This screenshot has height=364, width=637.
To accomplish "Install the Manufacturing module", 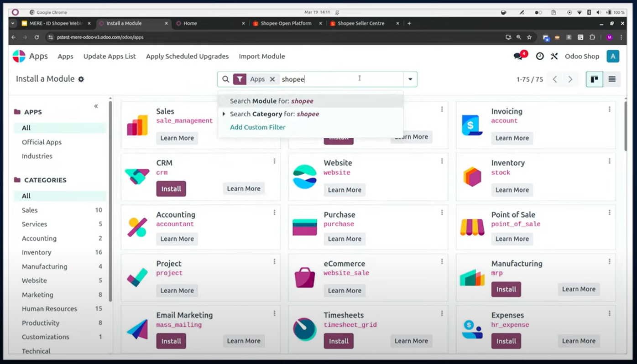I will coord(506,289).
